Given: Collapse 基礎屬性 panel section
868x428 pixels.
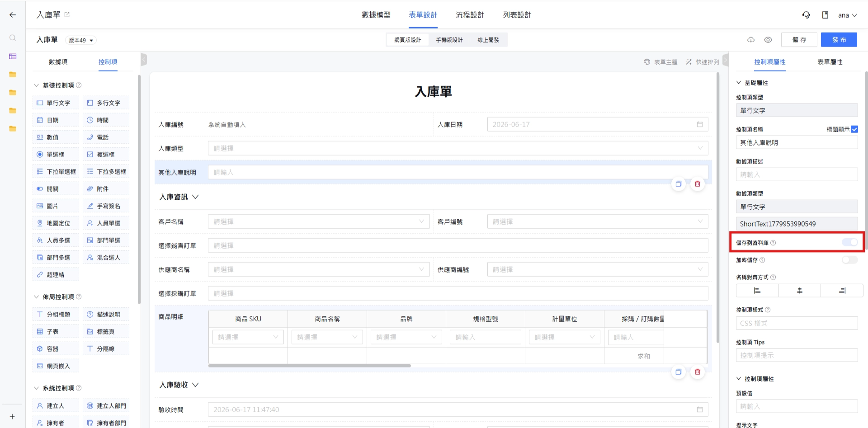Looking at the screenshot, I should click(739, 83).
